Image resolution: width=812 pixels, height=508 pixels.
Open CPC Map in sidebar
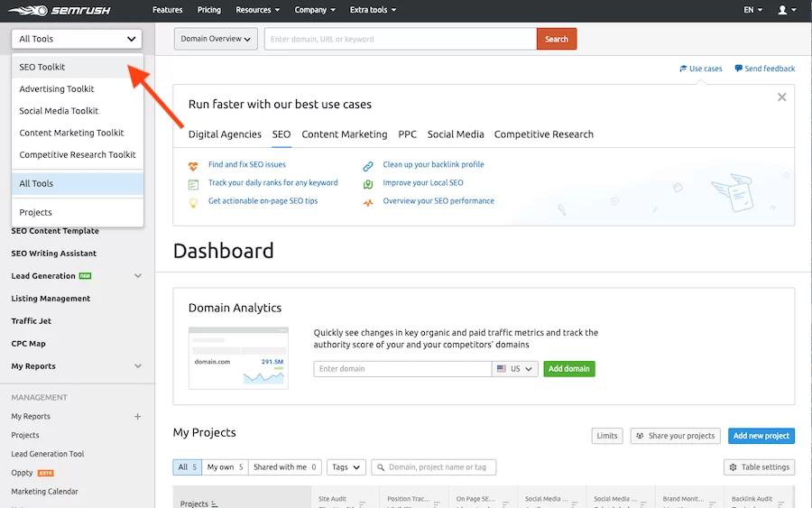pos(29,343)
